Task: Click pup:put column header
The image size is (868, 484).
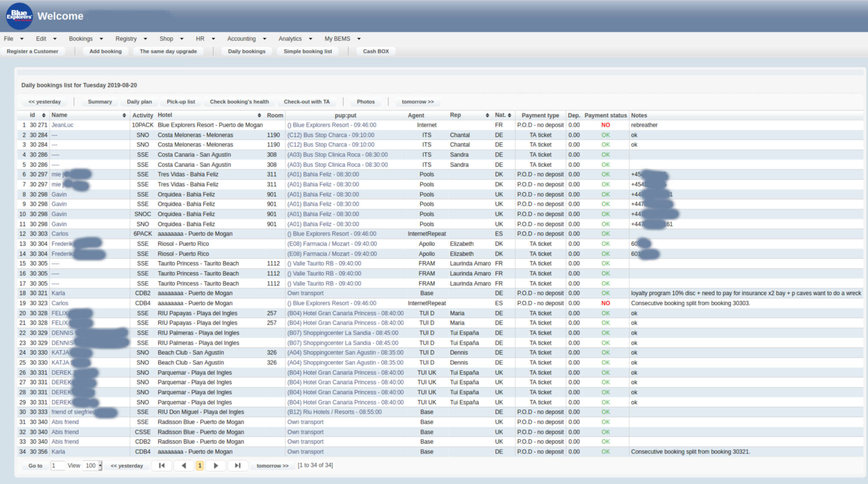Action: pyautogui.click(x=345, y=115)
